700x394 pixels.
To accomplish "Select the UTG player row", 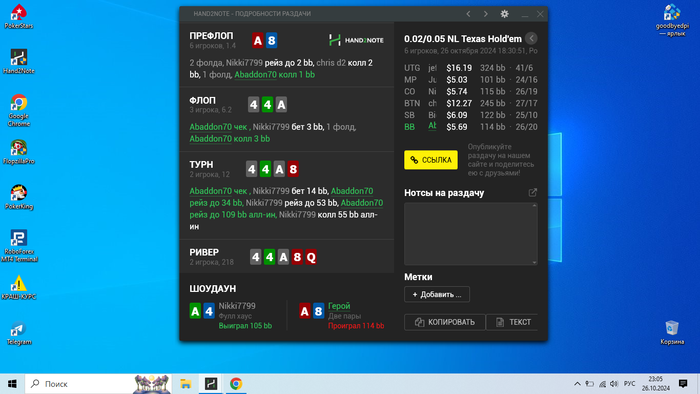I will (471, 68).
